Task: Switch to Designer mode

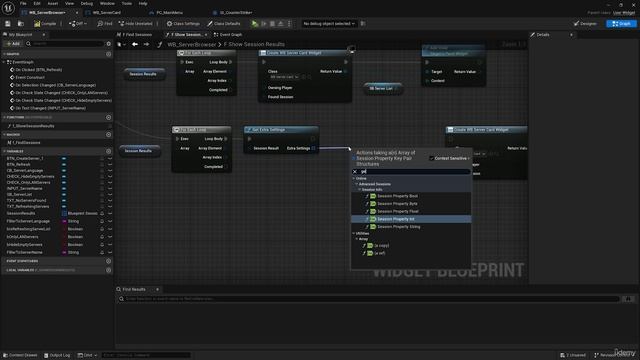Action: (585, 24)
